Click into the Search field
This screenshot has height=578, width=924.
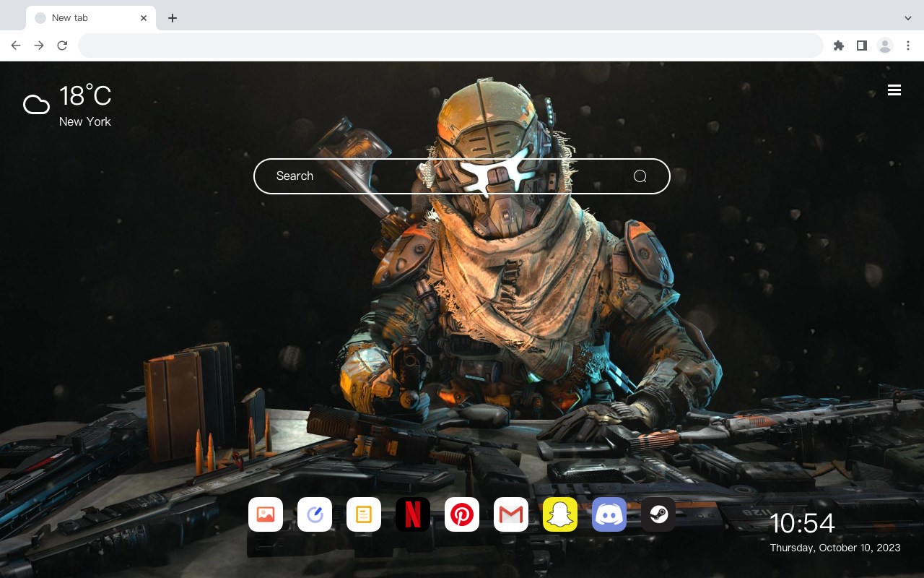462,176
